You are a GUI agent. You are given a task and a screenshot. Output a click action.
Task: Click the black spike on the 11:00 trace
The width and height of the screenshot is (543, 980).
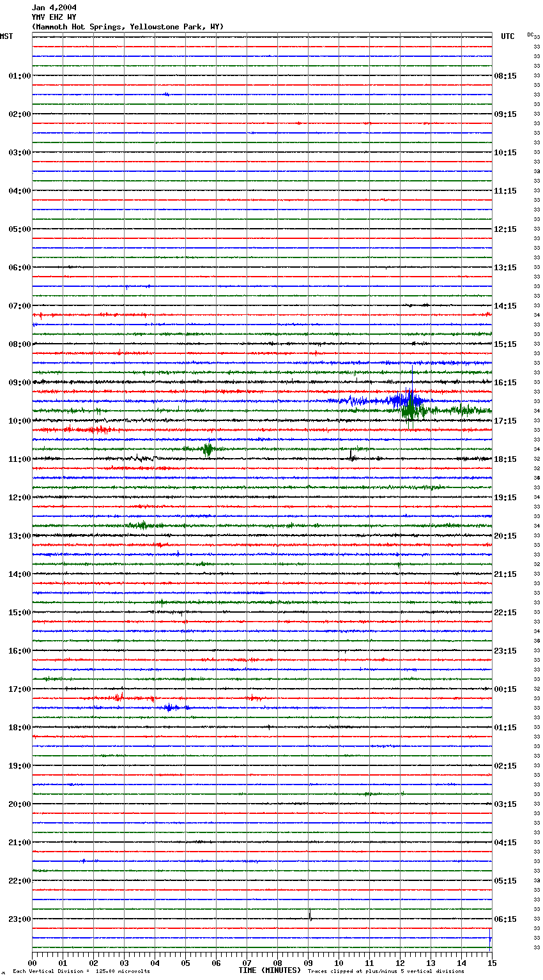[351, 454]
